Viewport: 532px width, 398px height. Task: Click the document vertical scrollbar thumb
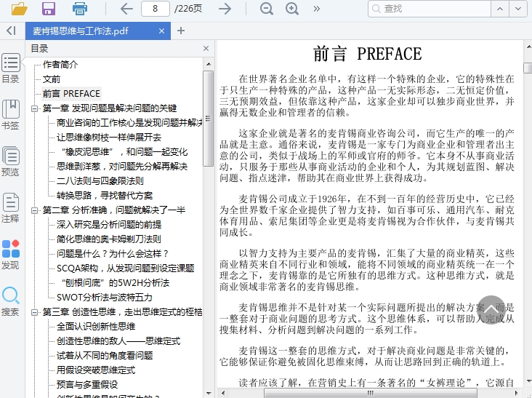coord(528,68)
